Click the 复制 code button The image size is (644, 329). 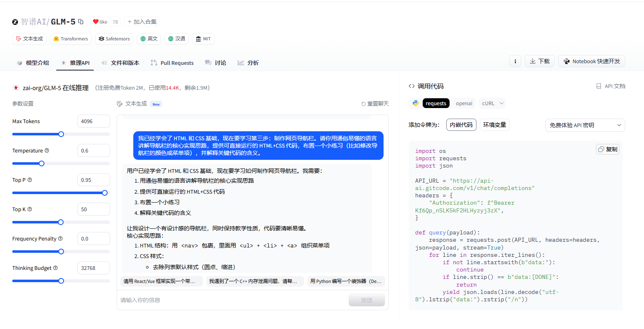[x=608, y=149]
